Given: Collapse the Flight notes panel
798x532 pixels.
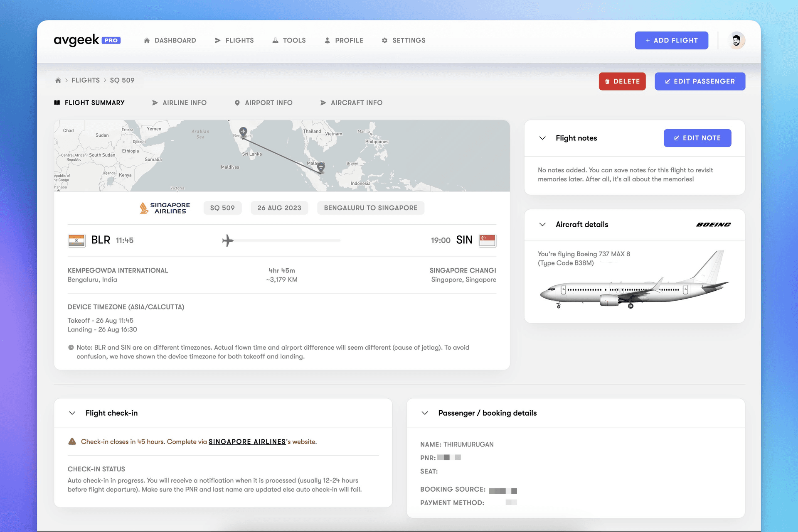Looking at the screenshot, I should tap(542, 138).
